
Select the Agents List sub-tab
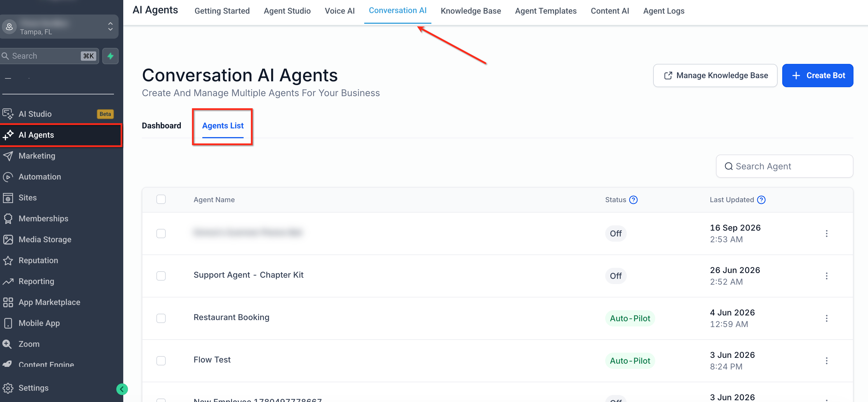(x=223, y=125)
